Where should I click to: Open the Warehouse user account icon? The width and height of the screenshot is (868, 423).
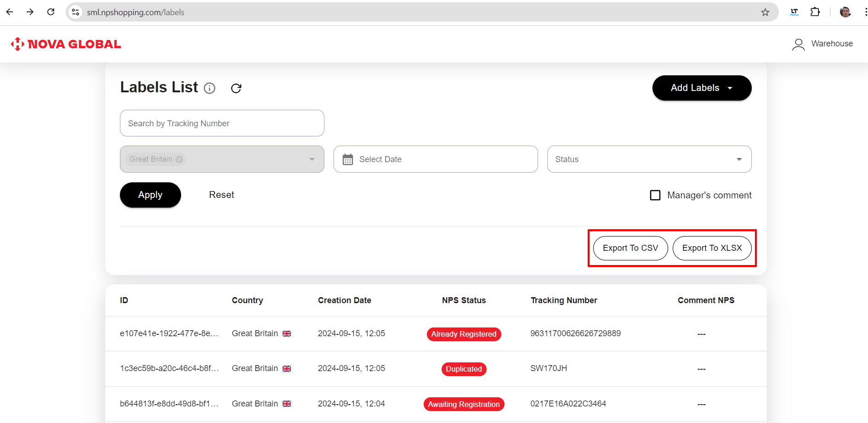click(799, 44)
